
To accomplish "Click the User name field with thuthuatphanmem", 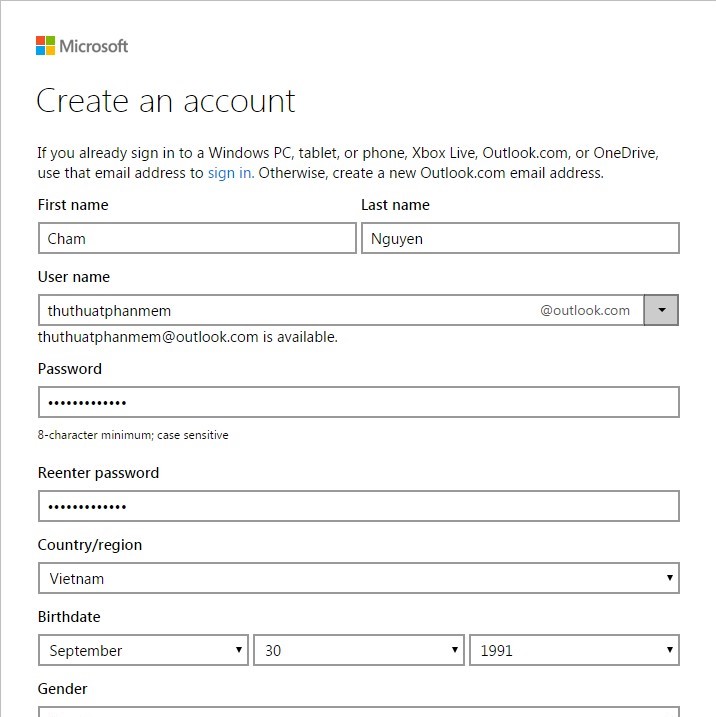I will [x=341, y=310].
